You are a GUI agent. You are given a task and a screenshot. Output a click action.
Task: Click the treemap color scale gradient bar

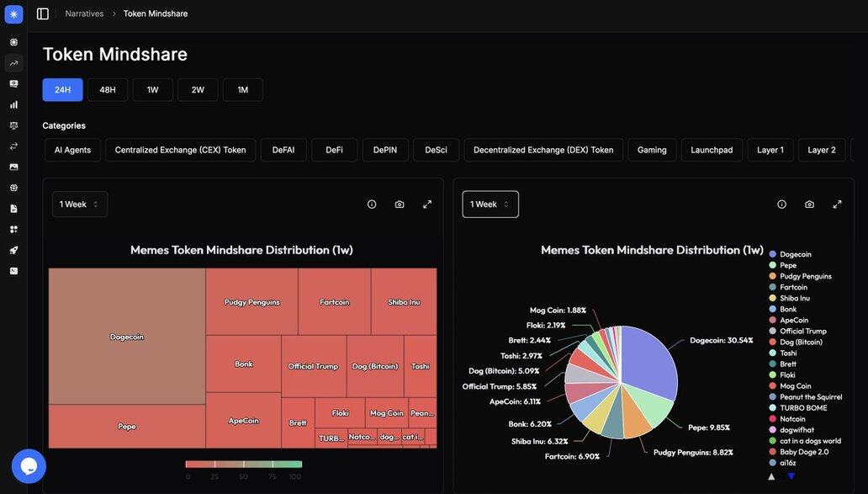(x=244, y=464)
